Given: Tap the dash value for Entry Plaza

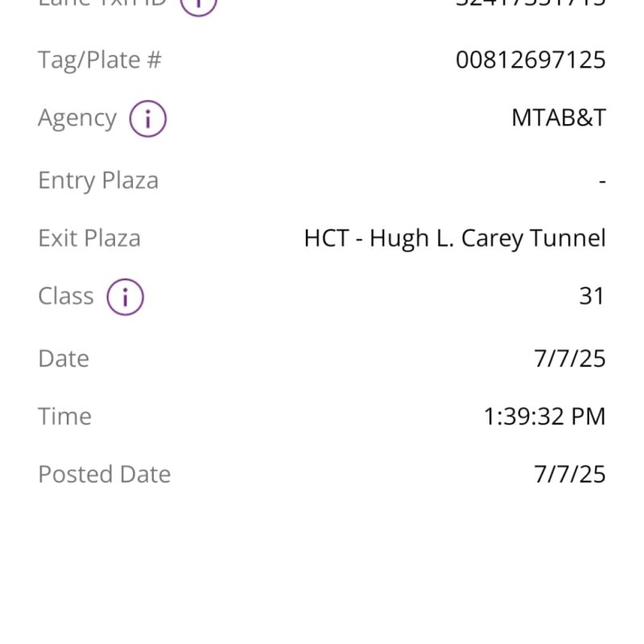Looking at the screenshot, I should [601, 180].
